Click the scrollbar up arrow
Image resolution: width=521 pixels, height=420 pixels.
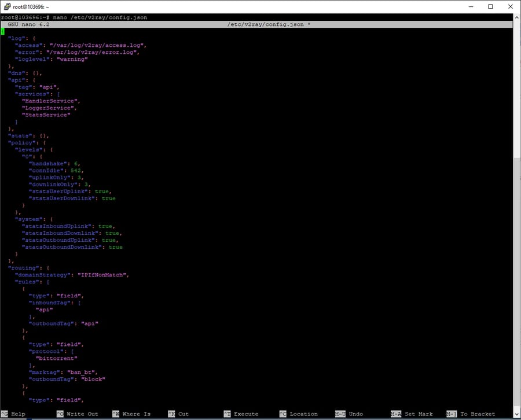click(x=516, y=17)
